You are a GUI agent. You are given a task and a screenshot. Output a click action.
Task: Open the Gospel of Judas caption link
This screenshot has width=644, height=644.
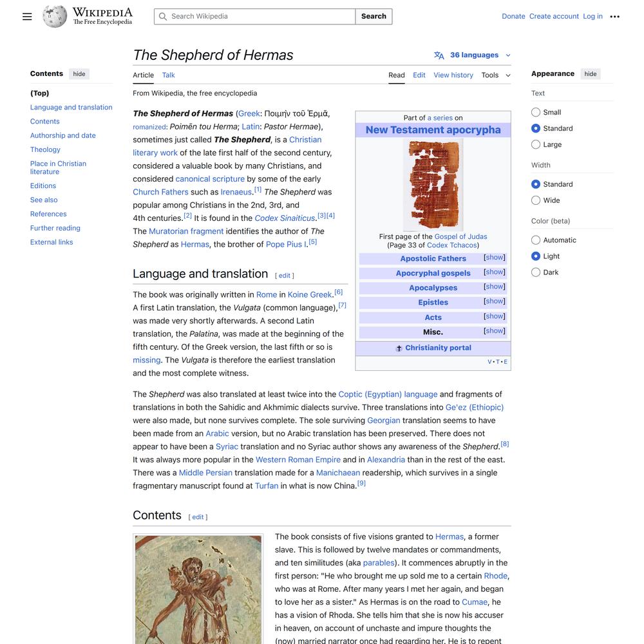coord(461,236)
